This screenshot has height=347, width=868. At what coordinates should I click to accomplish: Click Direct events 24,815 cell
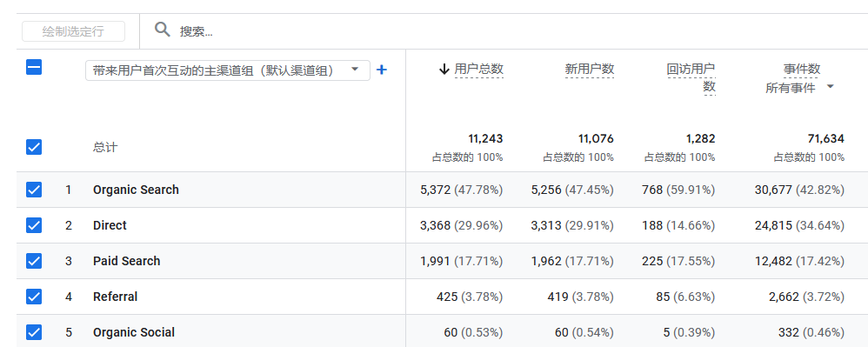799,225
